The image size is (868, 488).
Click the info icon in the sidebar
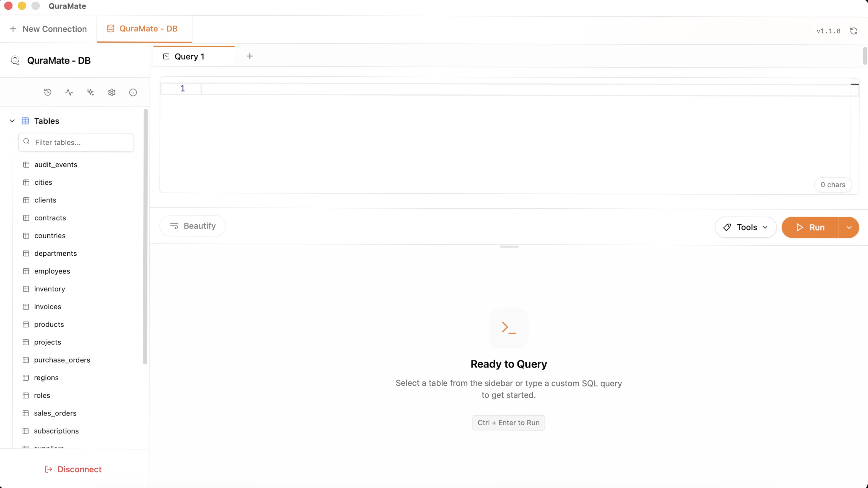pyautogui.click(x=133, y=92)
